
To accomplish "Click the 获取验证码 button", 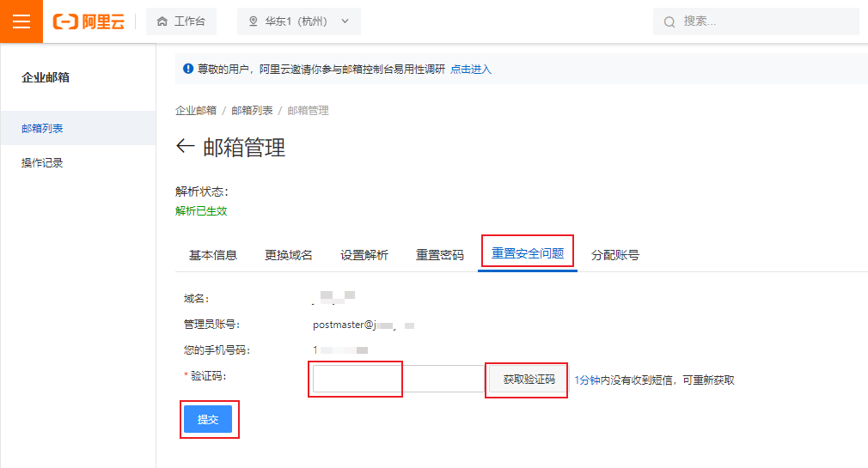I will 529,380.
